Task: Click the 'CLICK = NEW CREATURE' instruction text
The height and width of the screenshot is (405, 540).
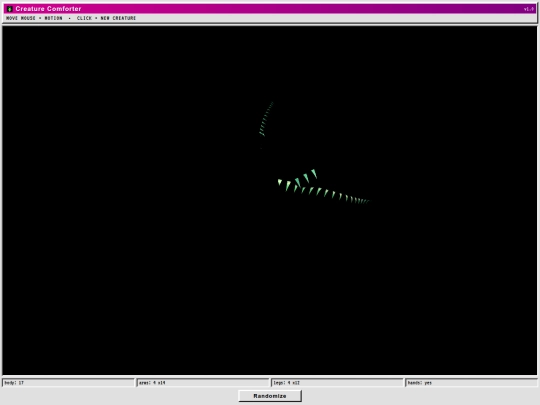Action: (x=106, y=18)
